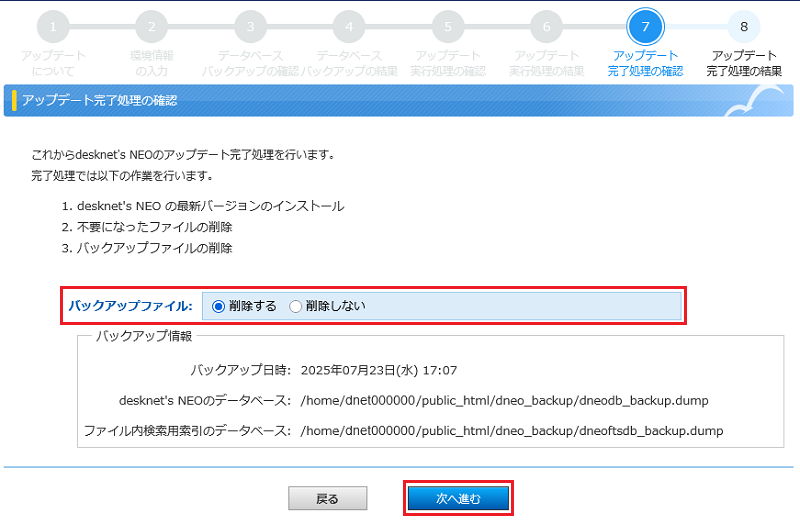
Task: Click the バックアップ情報 group title
Action: (x=144, y=336)
